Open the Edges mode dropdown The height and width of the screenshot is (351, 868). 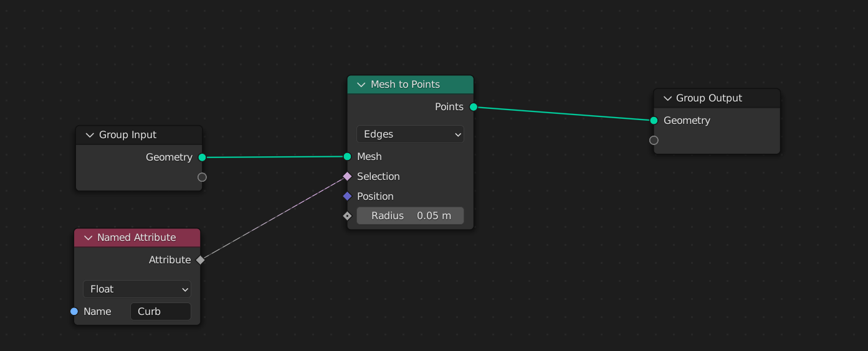tap(410, 134)
